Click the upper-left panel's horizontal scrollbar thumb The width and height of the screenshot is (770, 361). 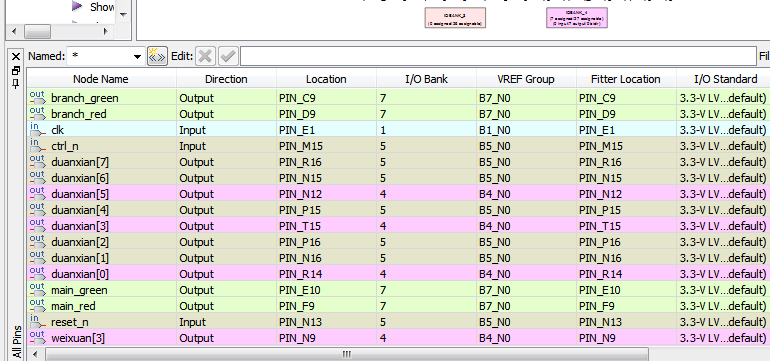pos(37,31)
